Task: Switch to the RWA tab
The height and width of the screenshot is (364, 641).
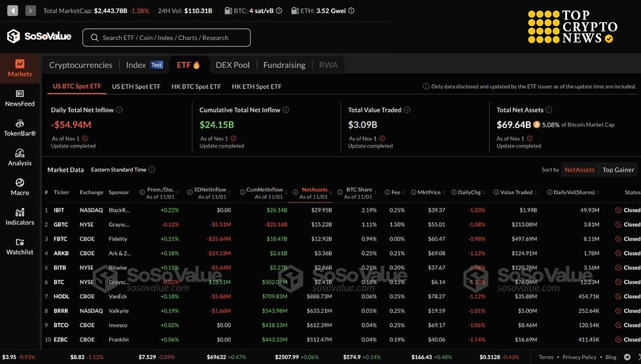Action: point(328,65)
